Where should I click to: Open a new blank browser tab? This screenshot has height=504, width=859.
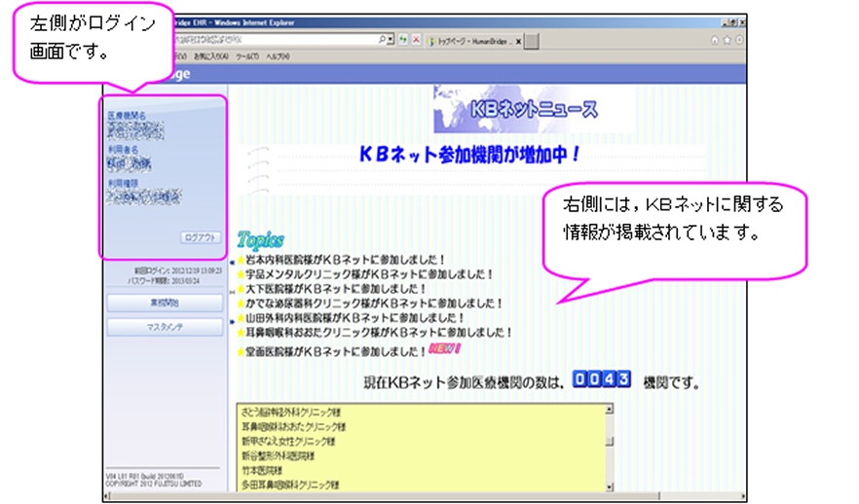(533, 41)
